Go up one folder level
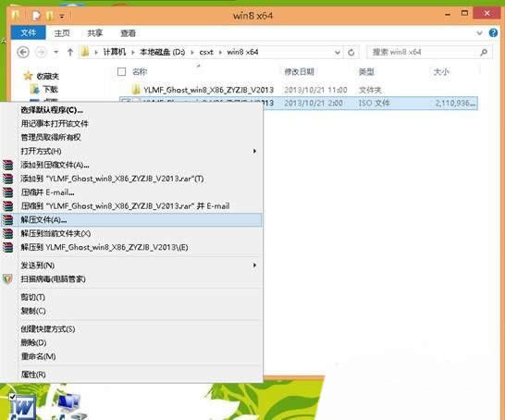This screenshot has width=505, height=420. tap(70, 52)
